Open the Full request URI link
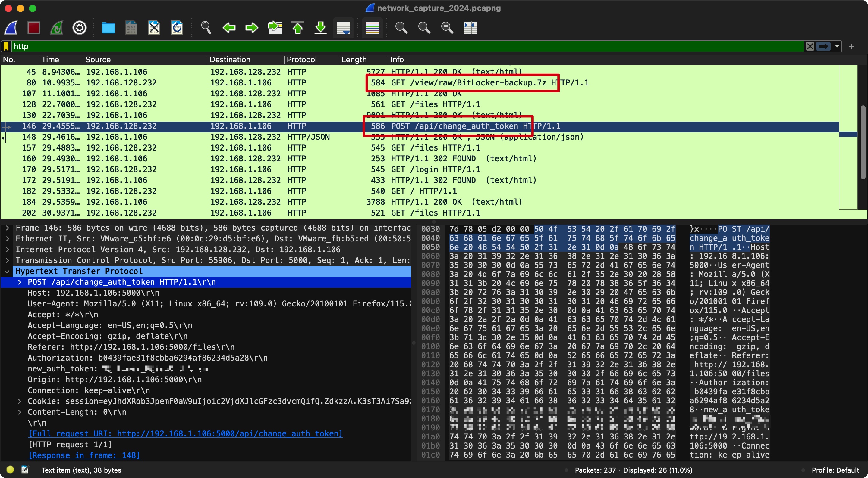 (x=185, y=433)
